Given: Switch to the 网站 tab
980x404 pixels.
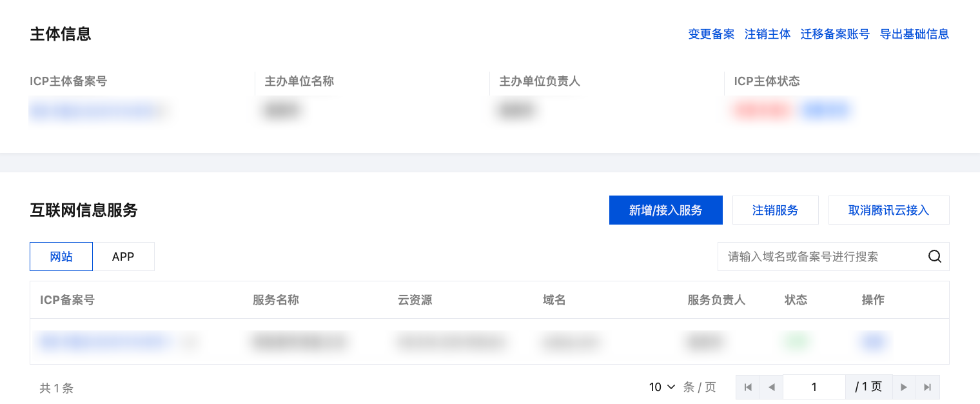Looking at the screenshot, I should (61, 257).
